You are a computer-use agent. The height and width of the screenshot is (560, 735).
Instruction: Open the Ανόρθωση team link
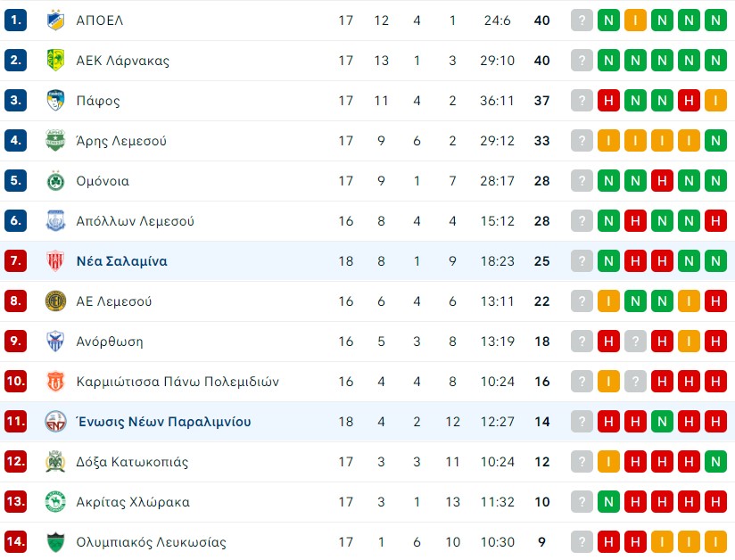pos(110,342)
